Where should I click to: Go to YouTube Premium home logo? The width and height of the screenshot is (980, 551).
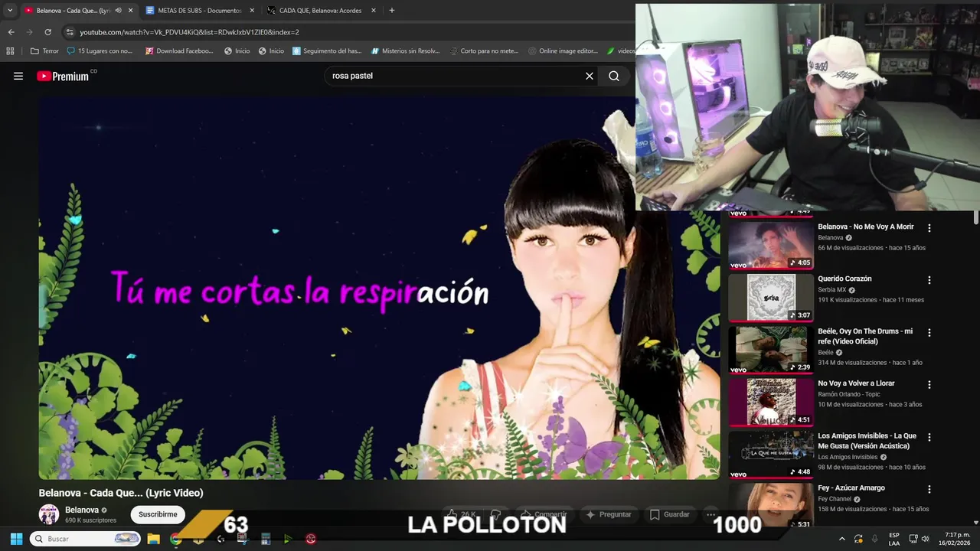(x=63, y=76)
